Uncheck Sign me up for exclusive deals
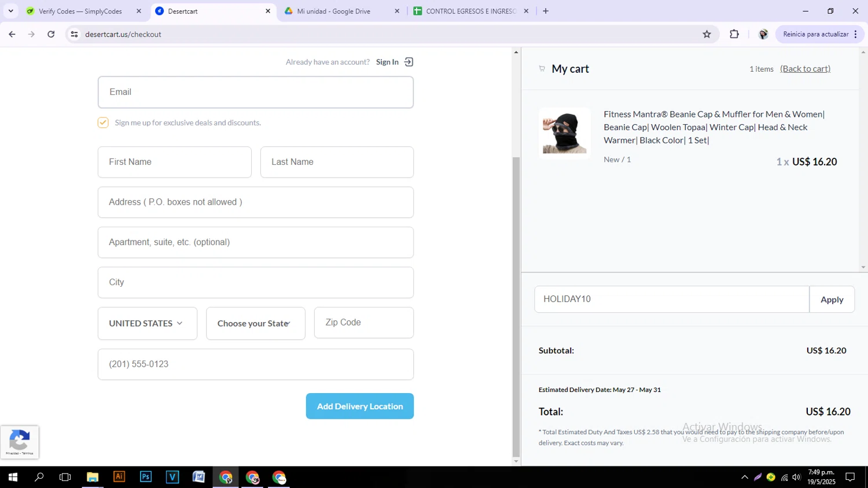 103,123
